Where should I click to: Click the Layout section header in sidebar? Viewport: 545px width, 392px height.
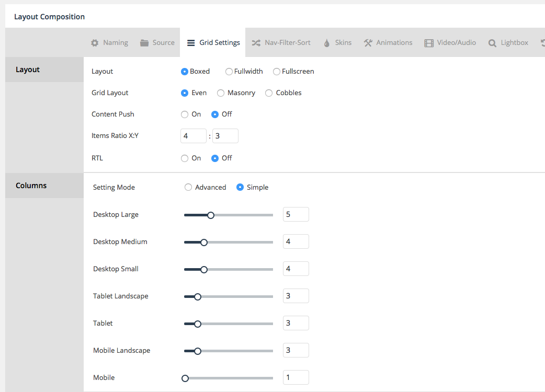point(44,70)
